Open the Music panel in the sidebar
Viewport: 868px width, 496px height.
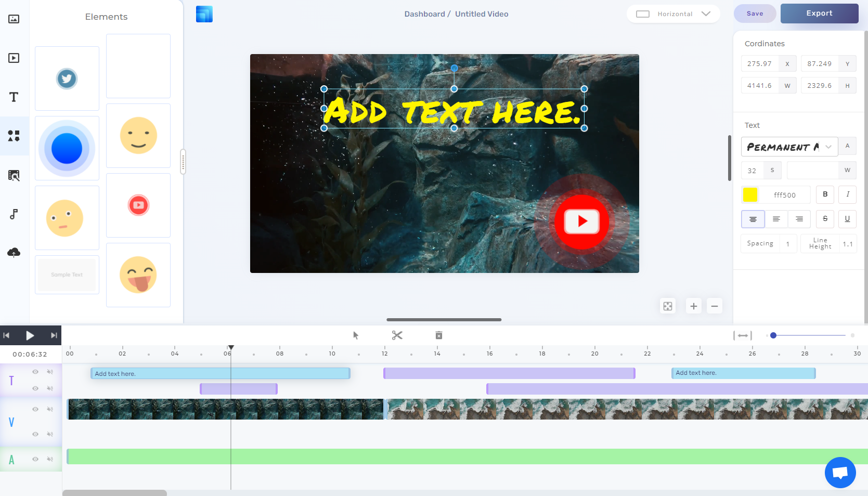[x=14, y=214]
